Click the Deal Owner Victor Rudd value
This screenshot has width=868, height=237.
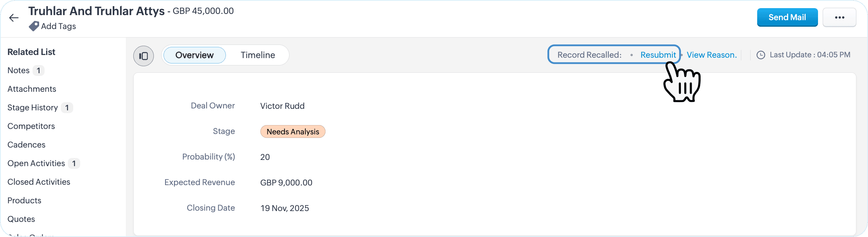click(282, 106)
